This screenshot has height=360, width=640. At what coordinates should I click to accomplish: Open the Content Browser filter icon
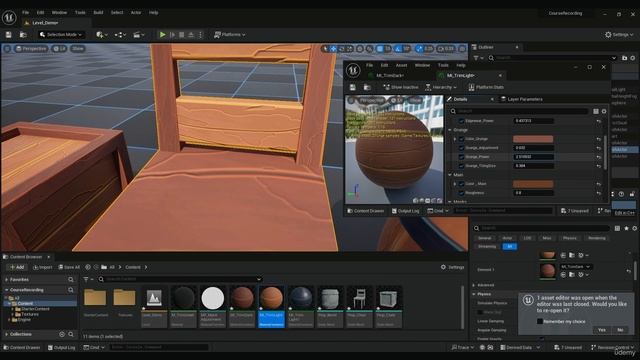pos(87,280)
